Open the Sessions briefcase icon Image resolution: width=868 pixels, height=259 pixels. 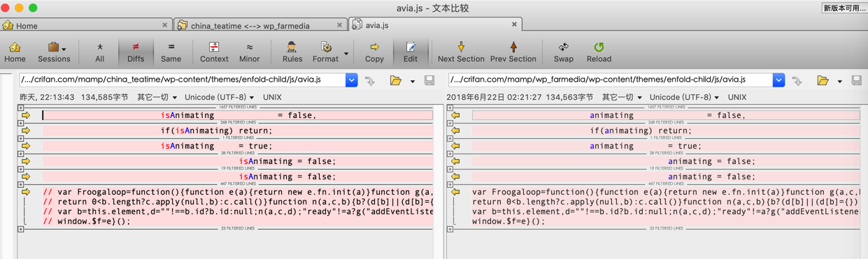point(52,47)
